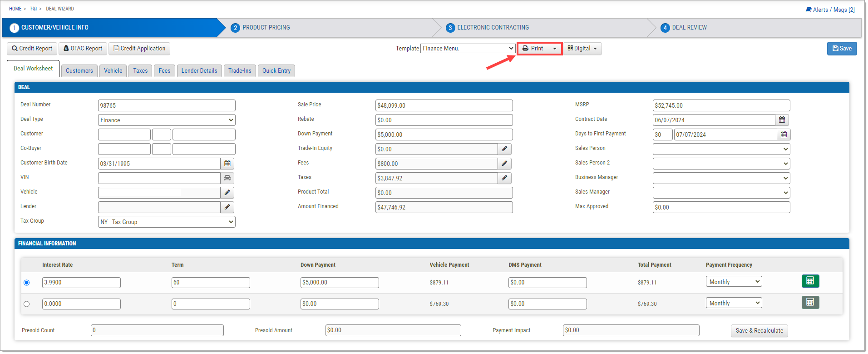Click the Payment Impact field
Screen dimensions: 868x354
[x=631, y=330]
